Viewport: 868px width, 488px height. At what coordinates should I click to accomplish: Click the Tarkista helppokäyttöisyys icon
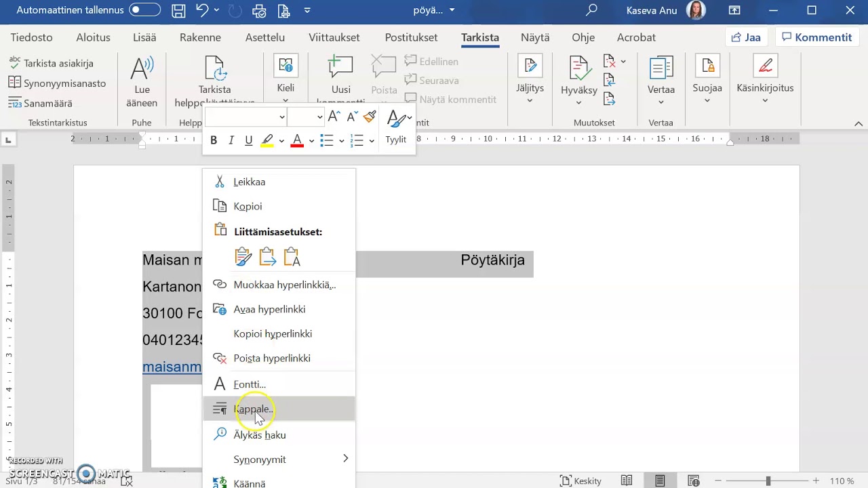pos(214,68)
